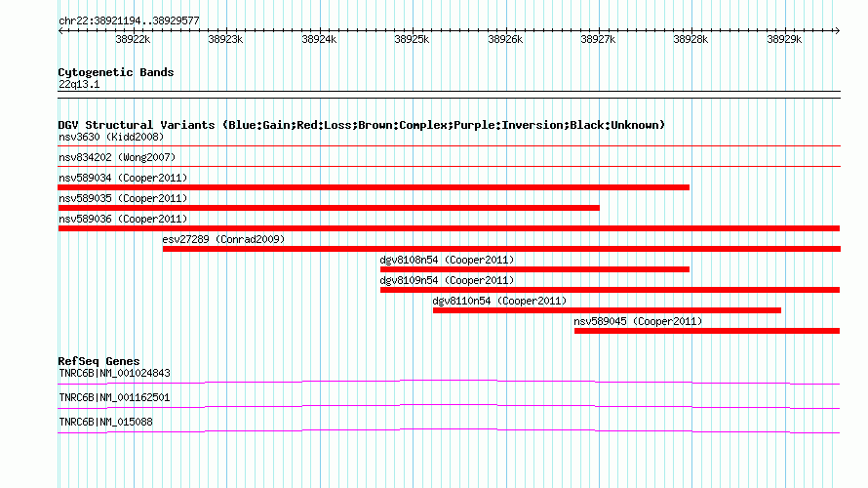
Task: Click the 38925k ruler label
Action: pos(412,40)
